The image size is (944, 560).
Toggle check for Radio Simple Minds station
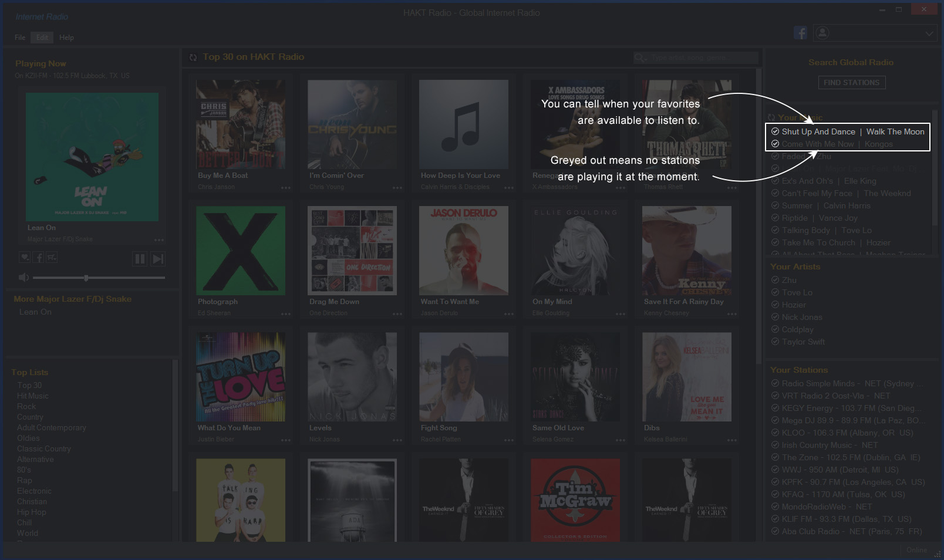tap(775, 383)
